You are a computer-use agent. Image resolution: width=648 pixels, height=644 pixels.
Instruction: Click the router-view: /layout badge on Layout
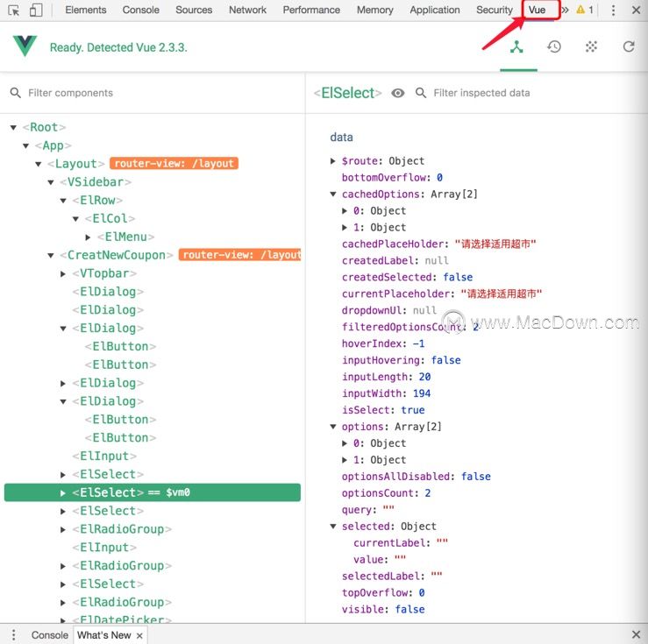tap(174, 164)
